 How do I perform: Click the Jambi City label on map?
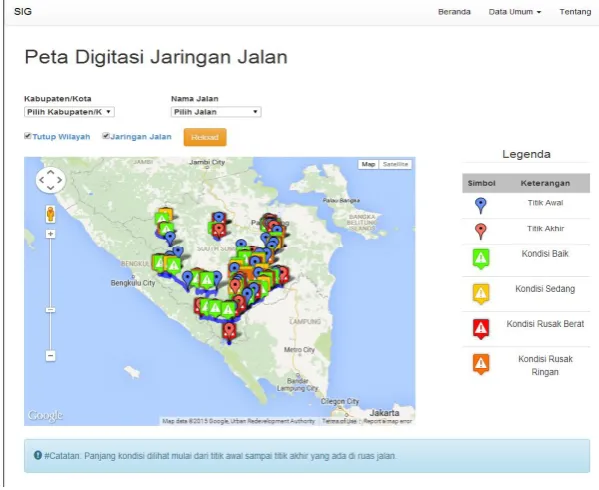[x=207, y=162]
